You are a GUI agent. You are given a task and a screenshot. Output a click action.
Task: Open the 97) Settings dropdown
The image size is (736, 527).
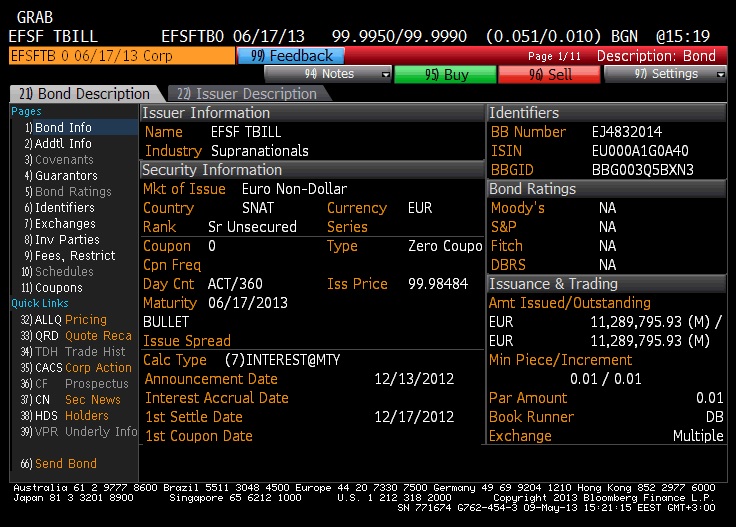[x=666, y=74]
